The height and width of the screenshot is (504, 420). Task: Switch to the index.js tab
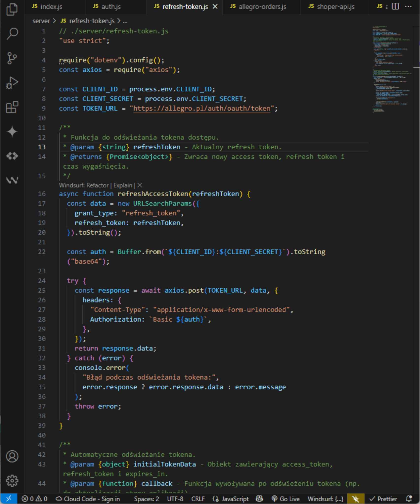pyautogui.click(x=55, y=7)
